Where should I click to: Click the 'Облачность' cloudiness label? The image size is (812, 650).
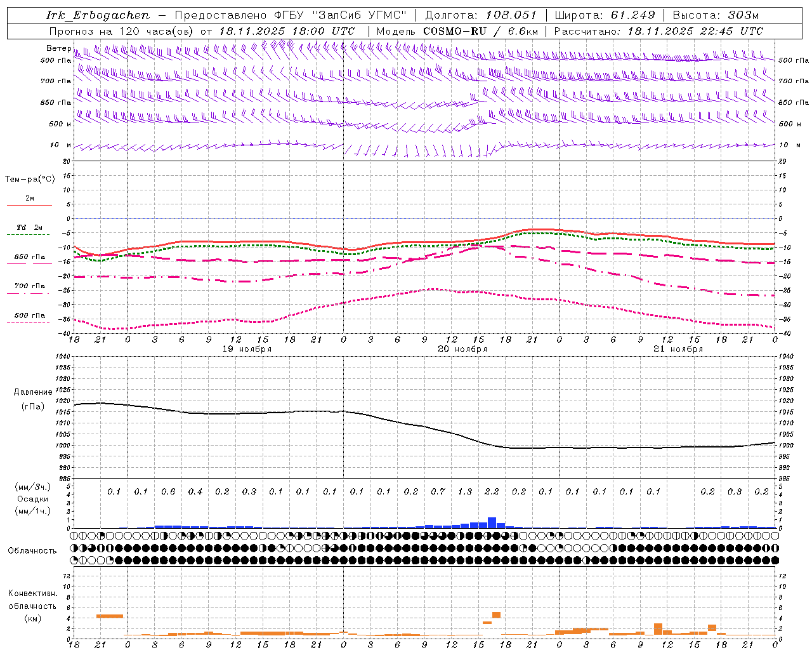(32, 550)
